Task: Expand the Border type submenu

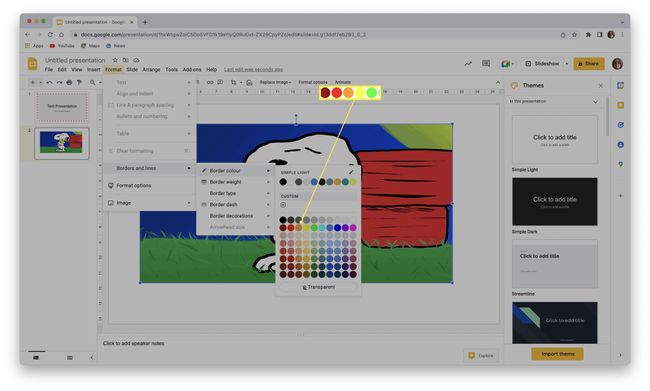Action: click(x=235, y=193)
